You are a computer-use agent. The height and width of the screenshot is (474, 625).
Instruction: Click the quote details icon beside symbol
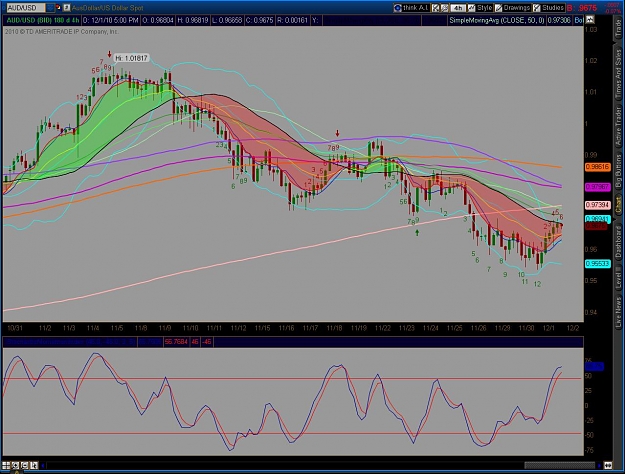pyautogui.click(x=67, y=8)
